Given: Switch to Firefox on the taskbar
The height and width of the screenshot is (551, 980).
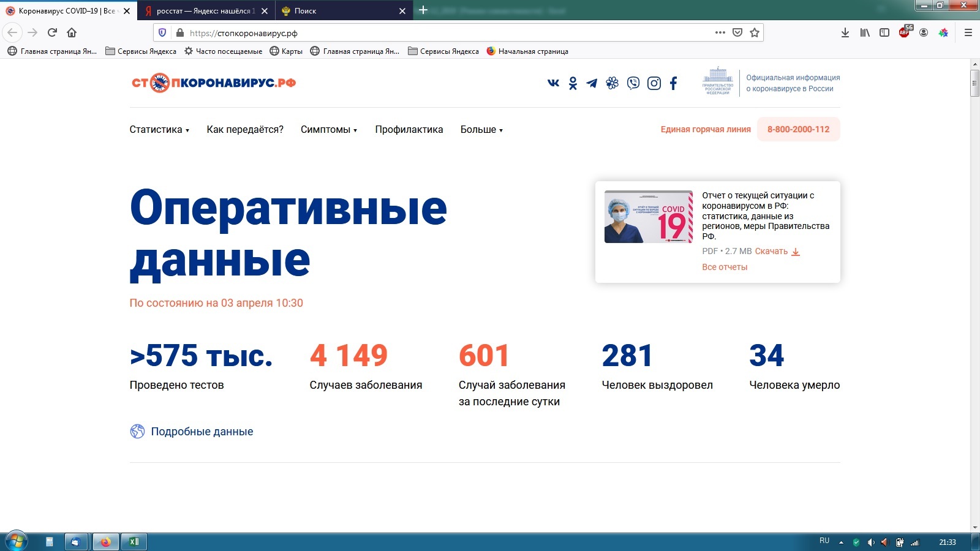Looking at the screenshot, I should tap(105, 541).
